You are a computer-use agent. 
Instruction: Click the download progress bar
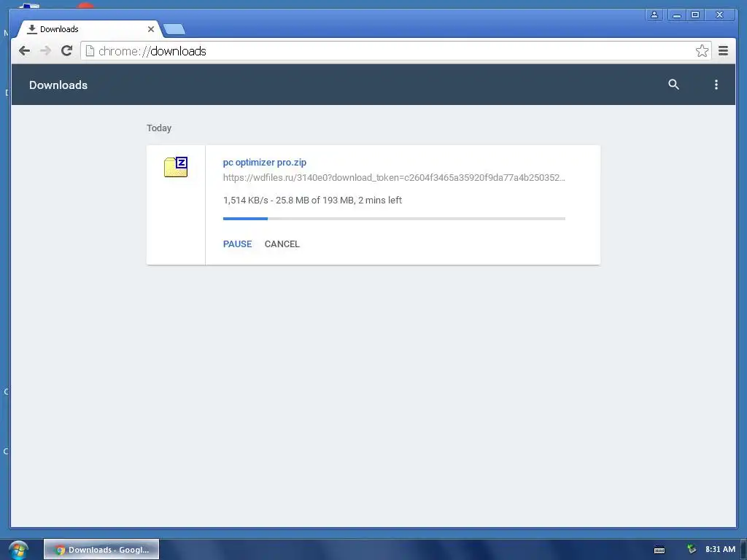[x=394, y=219]
